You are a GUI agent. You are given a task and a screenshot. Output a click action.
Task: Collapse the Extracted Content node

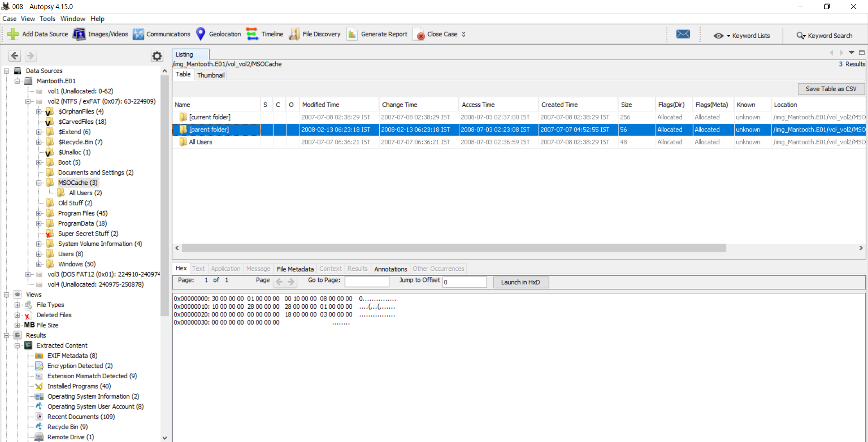coord(17,345)
